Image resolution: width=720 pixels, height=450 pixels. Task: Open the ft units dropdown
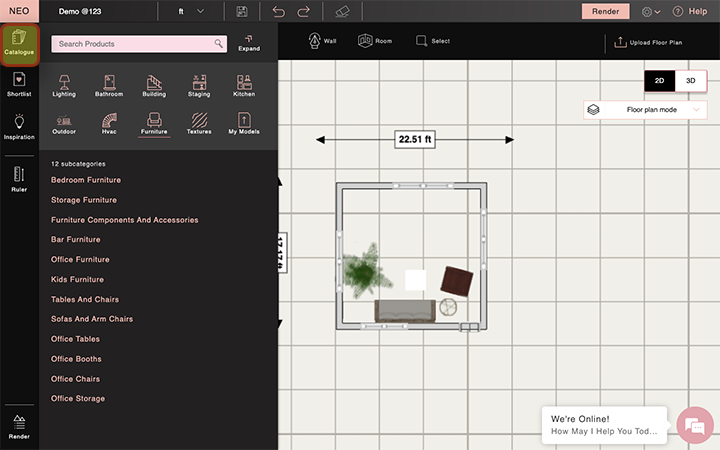coord(191,11)
